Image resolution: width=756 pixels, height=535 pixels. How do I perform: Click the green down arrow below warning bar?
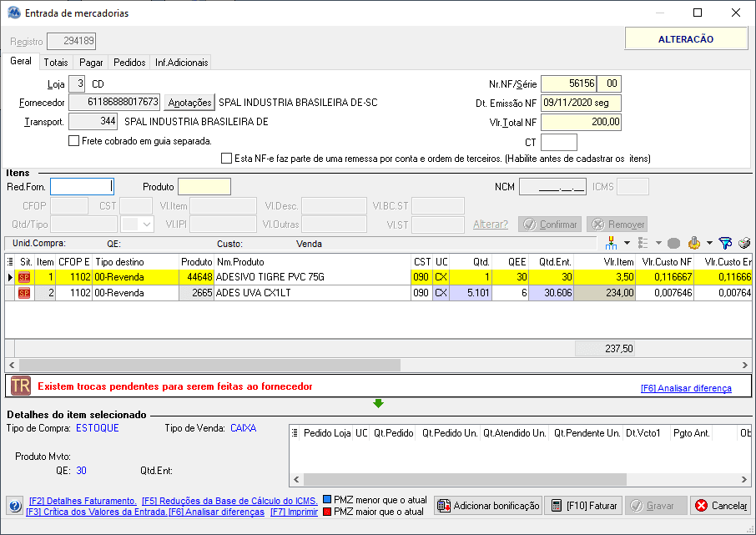click(378, 404)
